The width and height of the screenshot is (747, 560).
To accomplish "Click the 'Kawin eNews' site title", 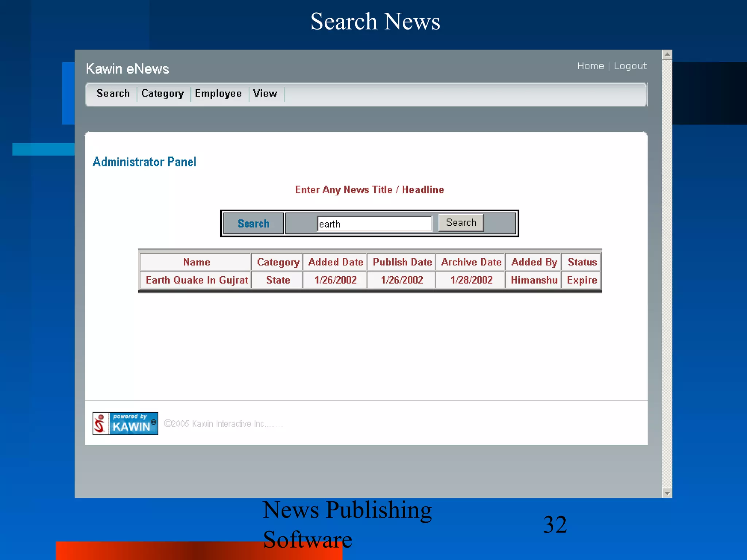I will 127,69.
